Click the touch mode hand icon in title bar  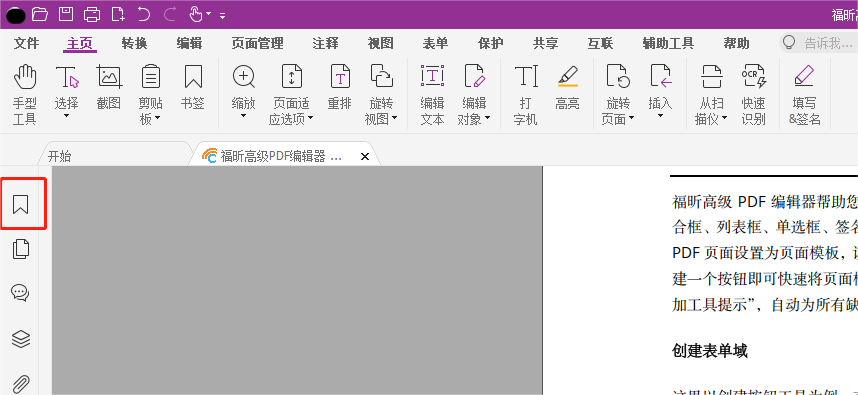pyautogui.click(x=196, y=14)
